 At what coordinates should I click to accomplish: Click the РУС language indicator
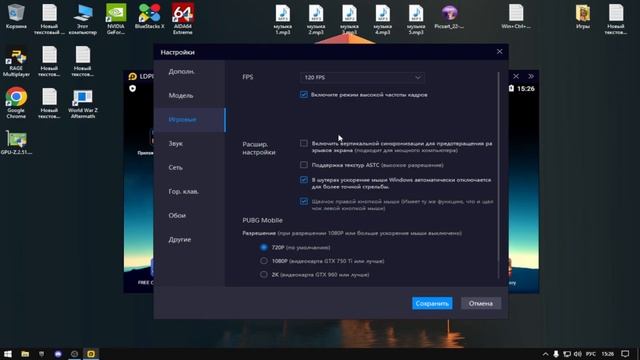(591, 354)
